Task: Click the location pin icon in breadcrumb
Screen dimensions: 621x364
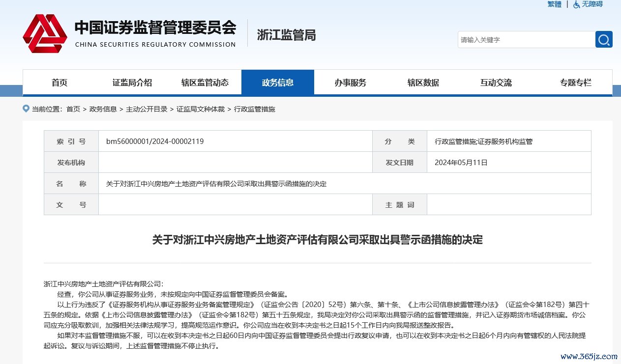Action: (x=26, y=109)
